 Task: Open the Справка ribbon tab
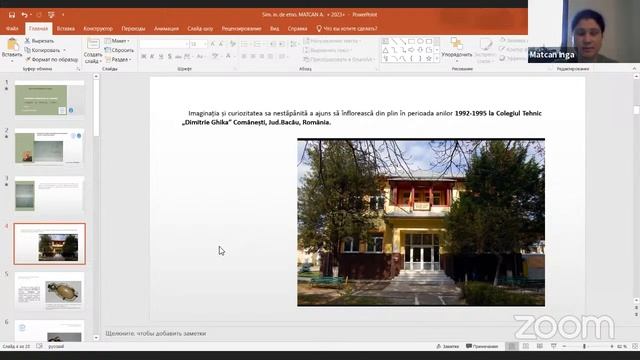(x=297, y=29)
